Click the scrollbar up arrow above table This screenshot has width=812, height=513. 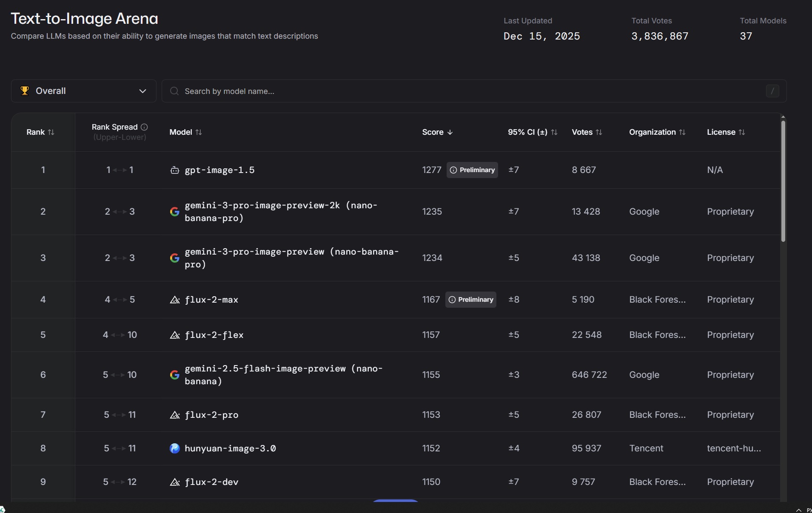[783, 117]
